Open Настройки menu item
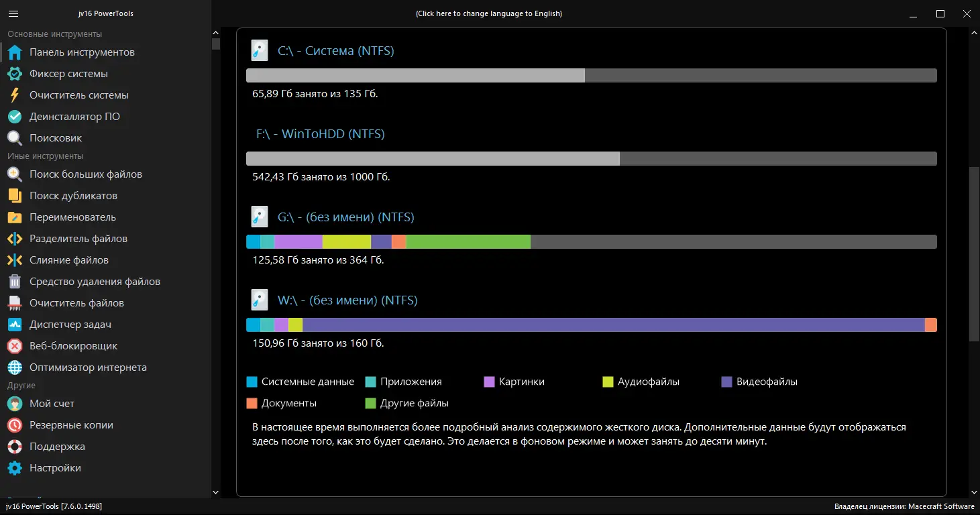980x515 pixels. point(55,468)
